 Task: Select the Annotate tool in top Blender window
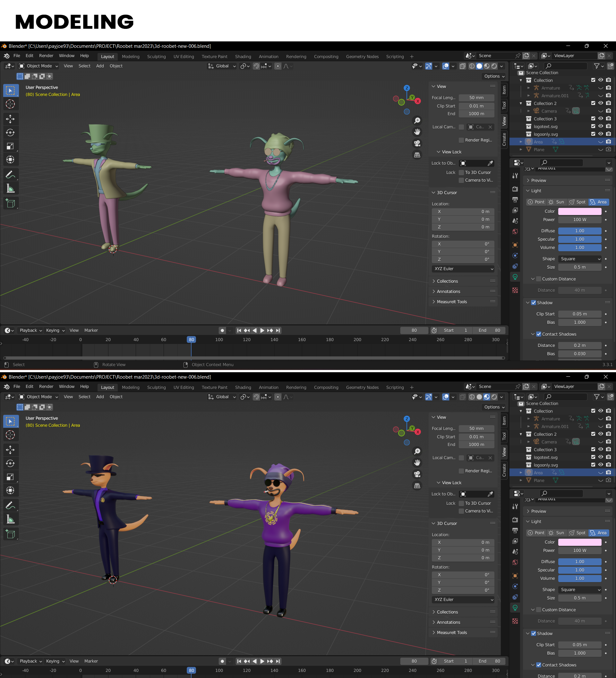[x=10, y=175]
